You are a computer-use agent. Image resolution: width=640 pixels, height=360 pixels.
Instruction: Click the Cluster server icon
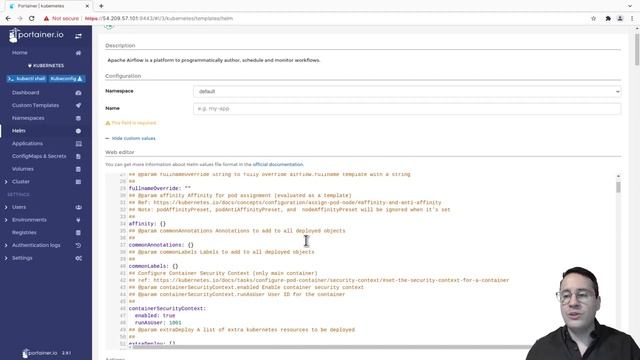[x=78, y=182]
